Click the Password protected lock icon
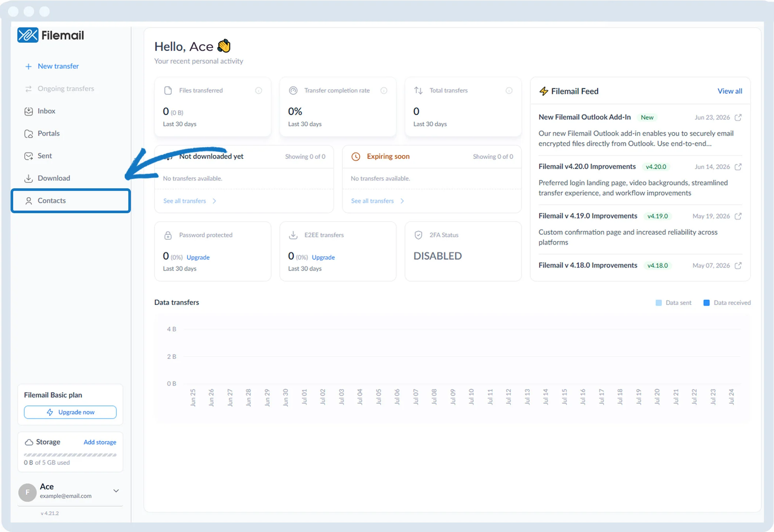Screen dimensions: 774x532 168,235
